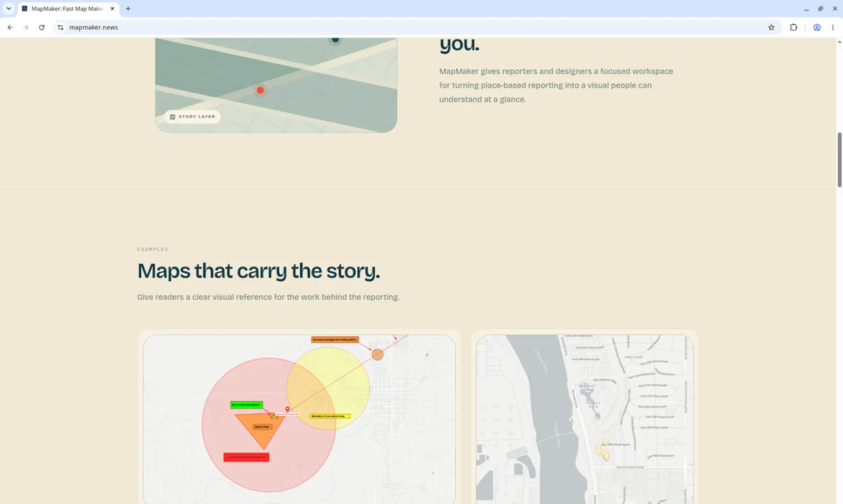Click the green label on the evacuation map
Image resolution: width=843 pixels, height=504 pixels.
pos(247,405)
